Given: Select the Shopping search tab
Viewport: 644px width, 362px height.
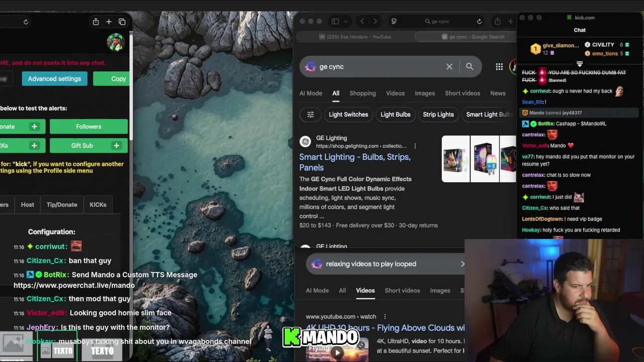Looking at the screenshot, I should click(x=362, y=94).
